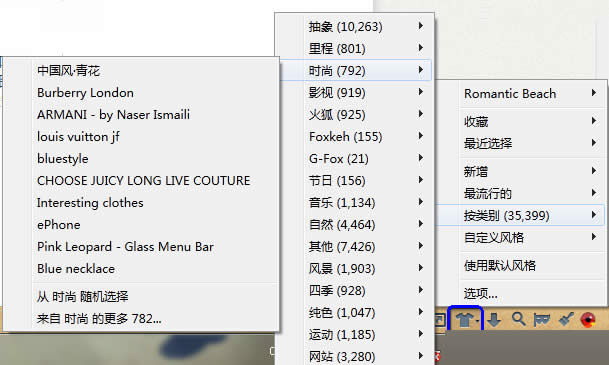Click the paintbrush icon in status bar
The width and height of the screenshot is (609, 365).
click(566, 319)
